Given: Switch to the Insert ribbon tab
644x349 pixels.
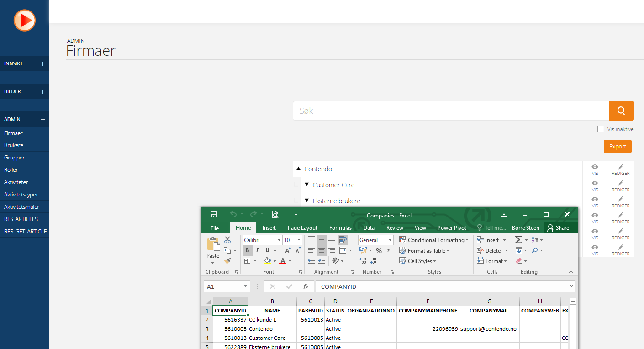Looking at the screenshot, I should (269, 228).
